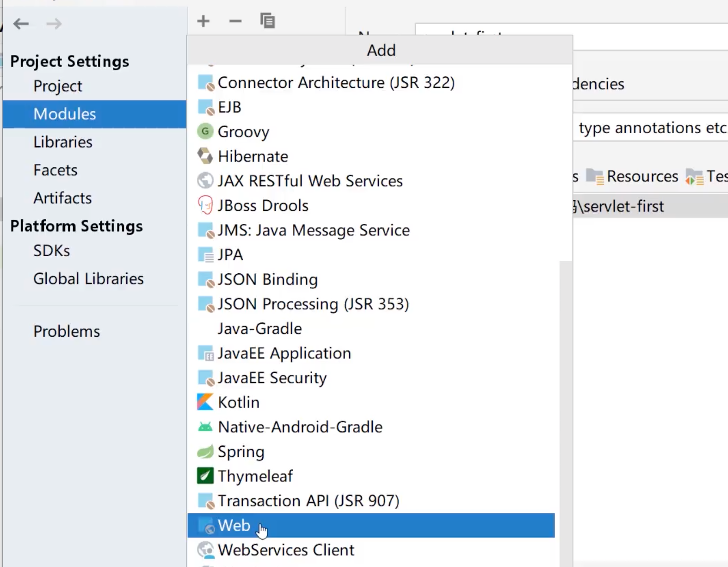The height and width of the screenshot is (567, 728).
Task: Pick Spring from the Add menu
Action: coord(241,451)
